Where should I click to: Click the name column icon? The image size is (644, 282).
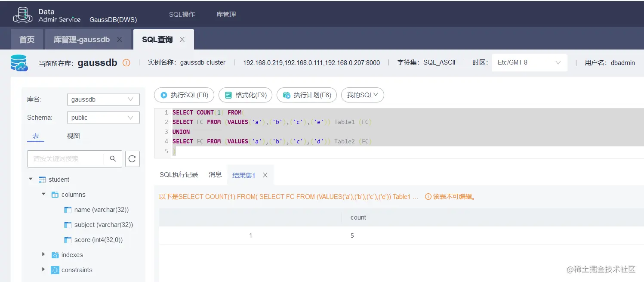[x=68, y=210]
